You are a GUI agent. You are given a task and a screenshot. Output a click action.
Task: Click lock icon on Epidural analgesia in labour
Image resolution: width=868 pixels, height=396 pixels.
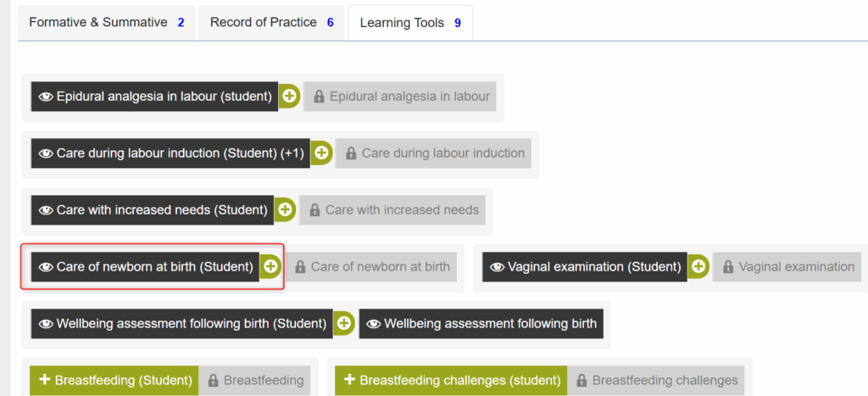[319, 97]
